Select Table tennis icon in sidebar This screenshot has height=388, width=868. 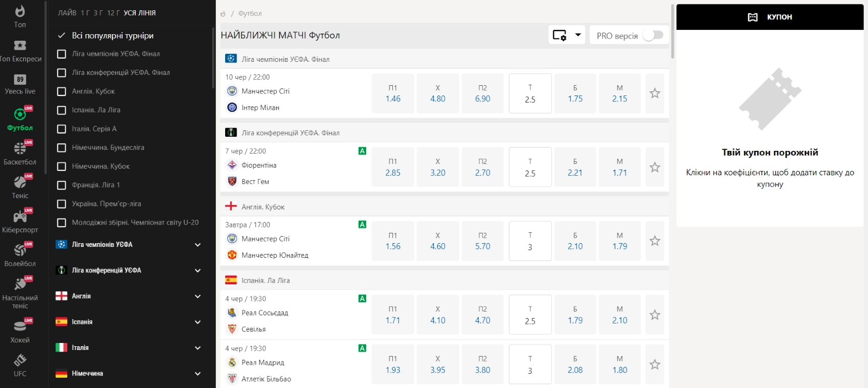[x=21, y=283]
